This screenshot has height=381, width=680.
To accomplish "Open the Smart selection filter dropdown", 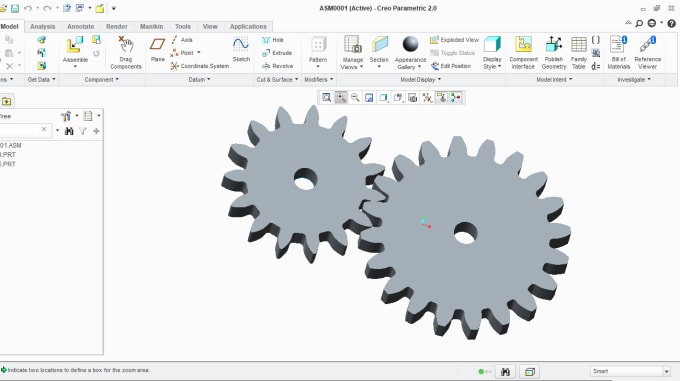I will click(667, 371).
